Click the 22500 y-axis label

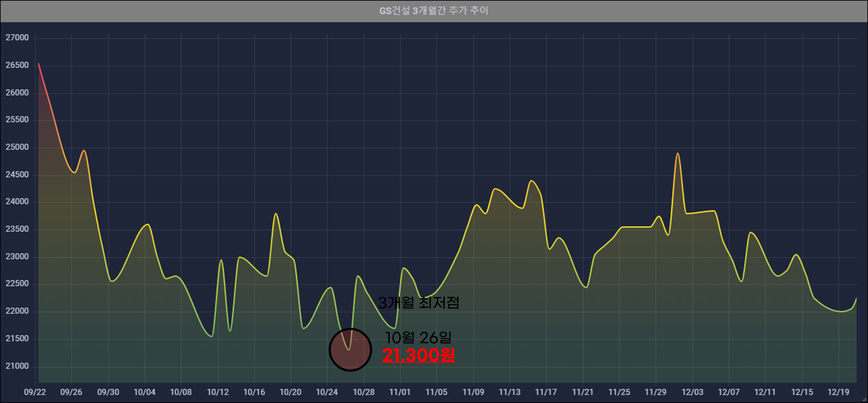(17, 284)
